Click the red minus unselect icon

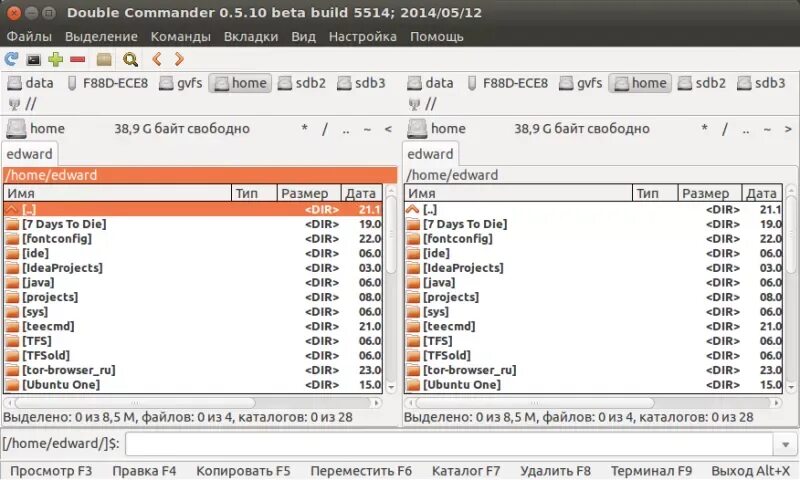coord(78,60)
